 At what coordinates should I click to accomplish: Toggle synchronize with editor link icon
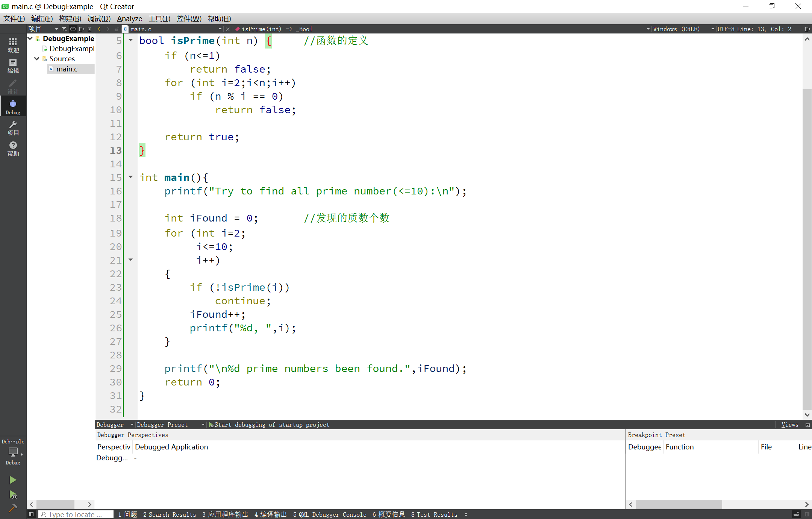click(x=73, y=29)
